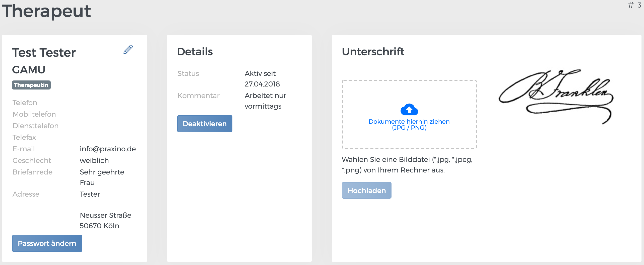Click the pencil edit icon
644x265 pixels.
pyautogui.click(x=128, y=50)
